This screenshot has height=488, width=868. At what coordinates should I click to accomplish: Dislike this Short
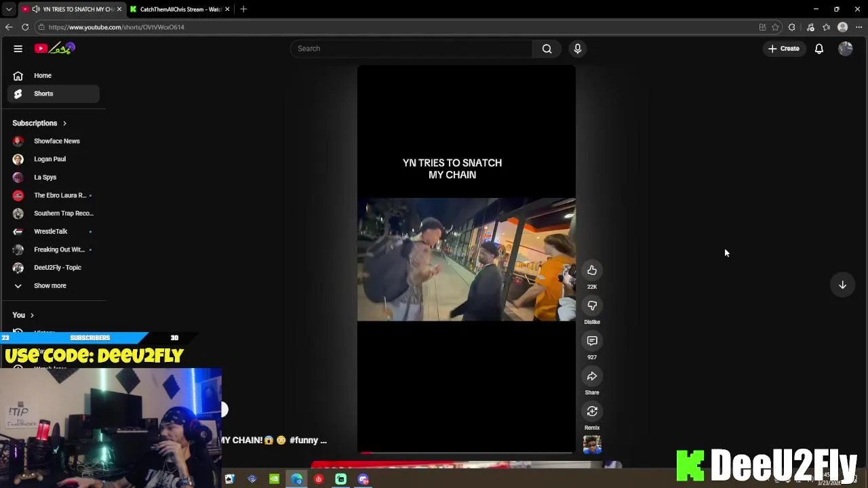592,306
